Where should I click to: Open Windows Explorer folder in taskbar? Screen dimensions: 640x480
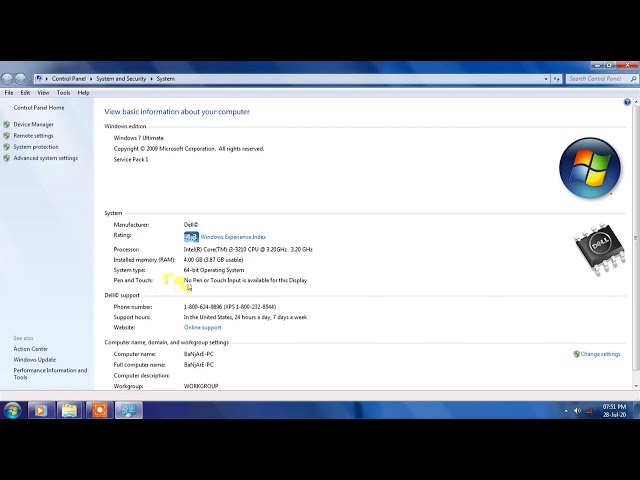click(x=70, y=410)
